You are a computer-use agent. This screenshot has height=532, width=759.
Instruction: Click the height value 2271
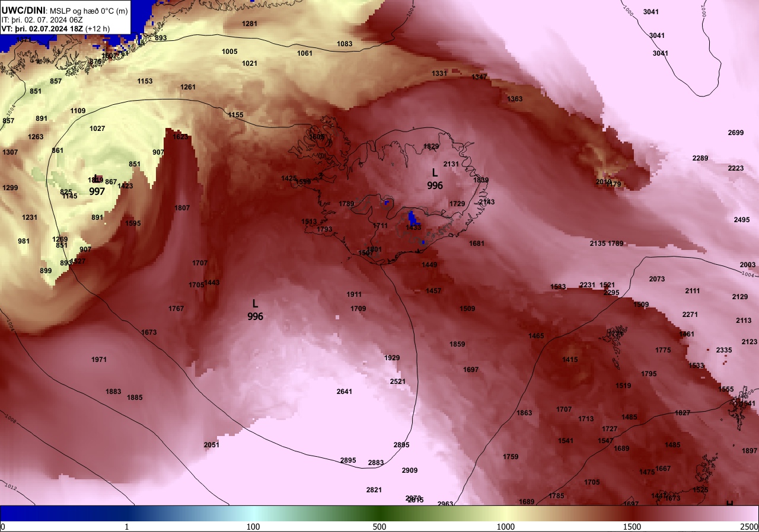[x=690, y=315]
